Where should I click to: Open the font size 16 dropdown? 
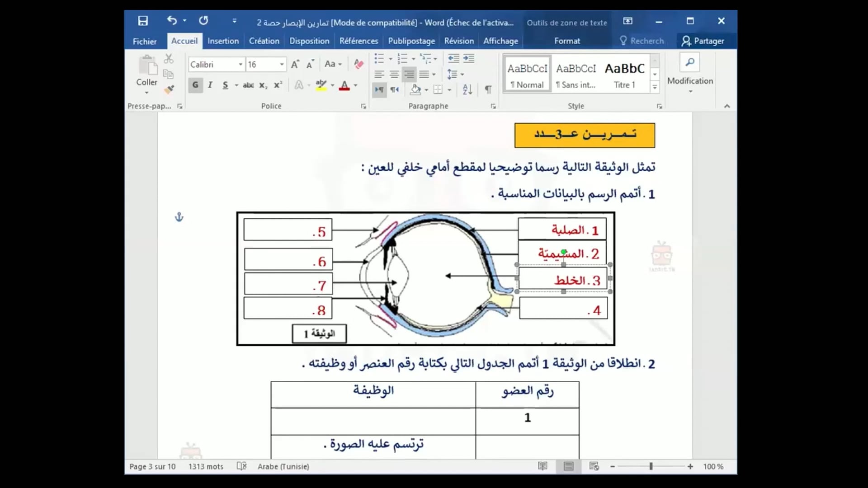(282, 65)
